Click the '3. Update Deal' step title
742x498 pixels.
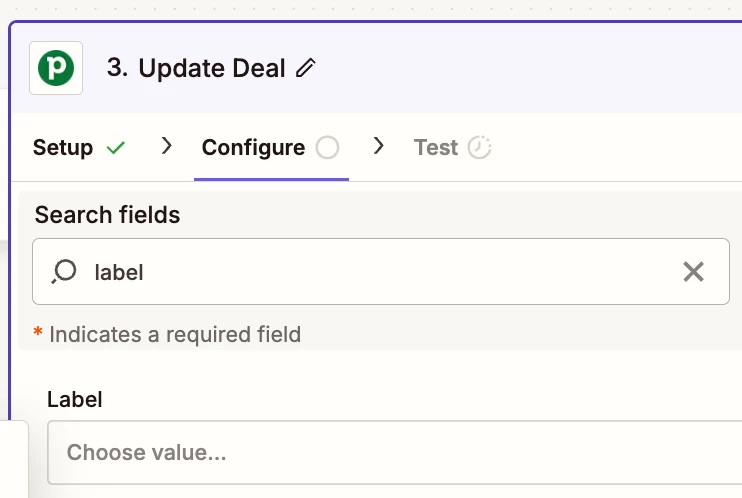(196, 68)
